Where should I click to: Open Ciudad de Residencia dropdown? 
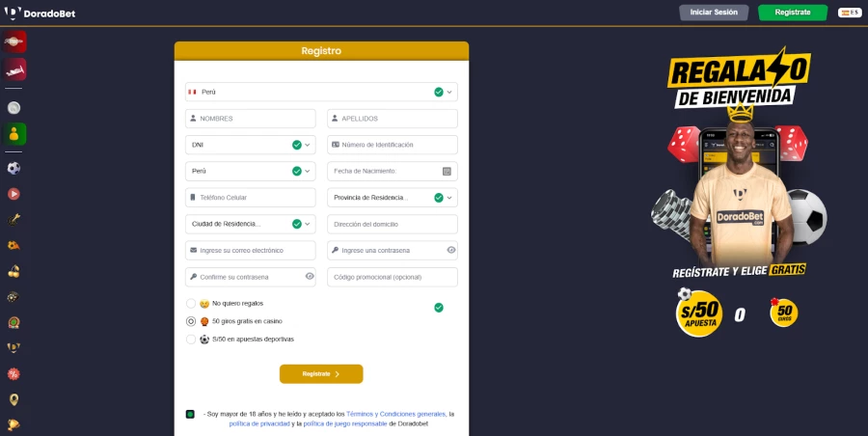pos(251,224)
